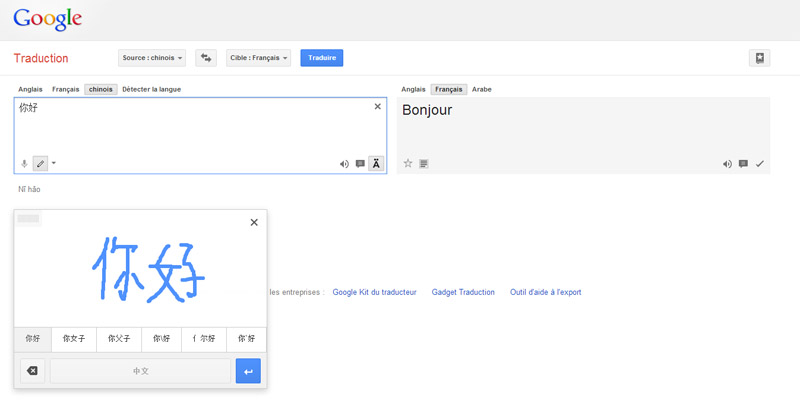This screenshot has height=406, width=800.
Task: Choose last candidate 你`好
Action: [246, 339]
